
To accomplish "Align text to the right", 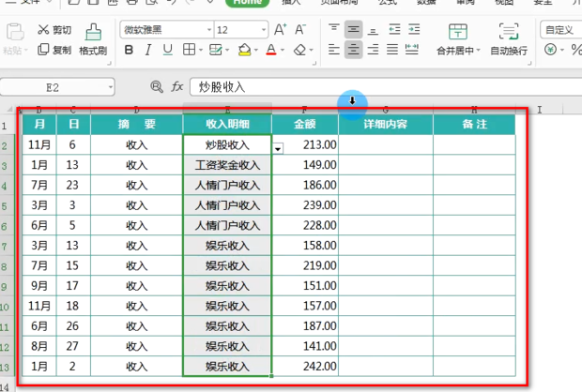I will click(373, 50).
